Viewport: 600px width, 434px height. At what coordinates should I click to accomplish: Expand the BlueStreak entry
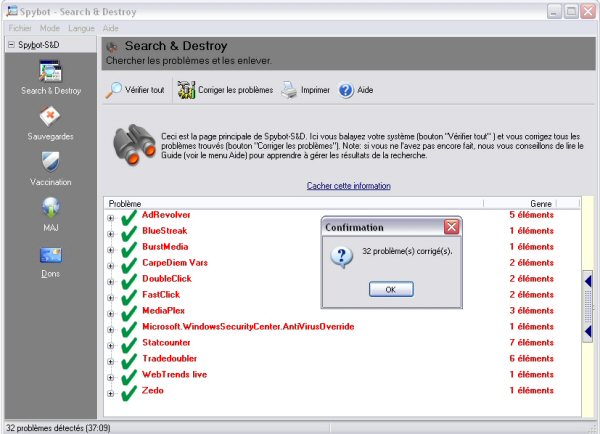point(111,234)
